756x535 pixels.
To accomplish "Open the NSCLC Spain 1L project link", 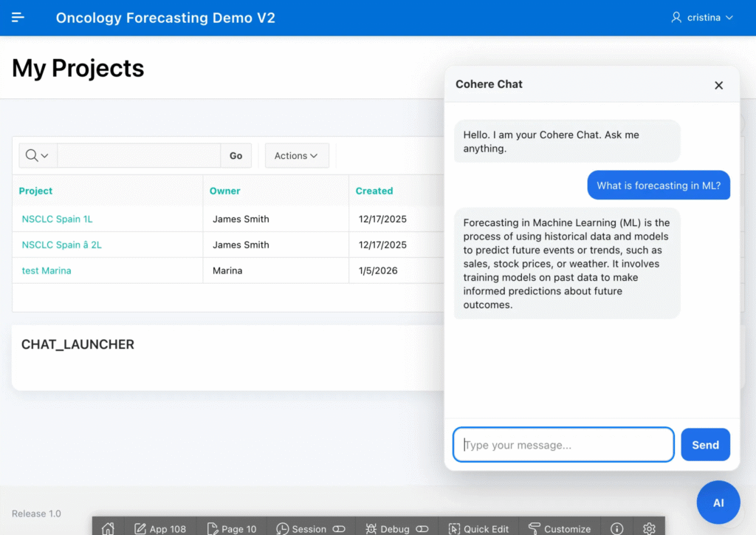I will tap(58, 219).
